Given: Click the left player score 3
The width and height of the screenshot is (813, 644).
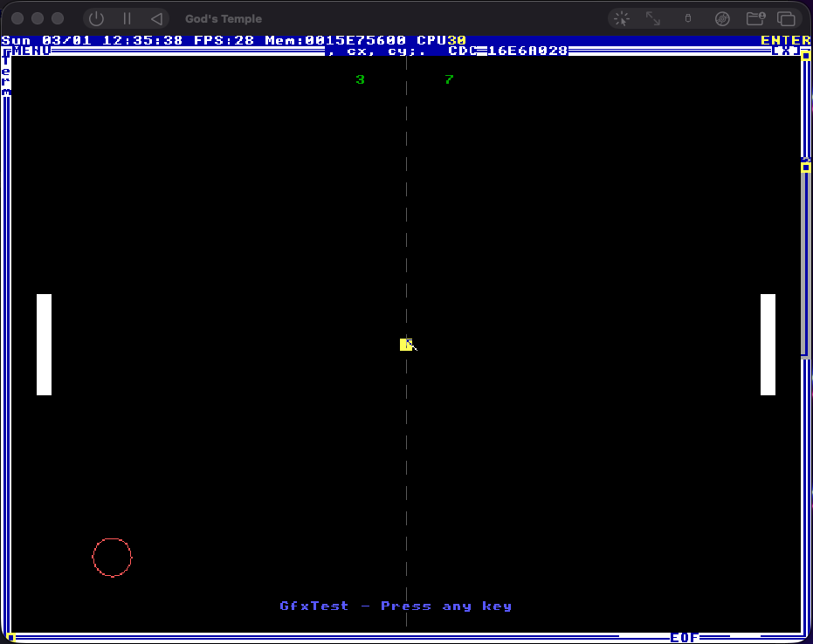Looking at the screenshot, I should tap(360, 79).
